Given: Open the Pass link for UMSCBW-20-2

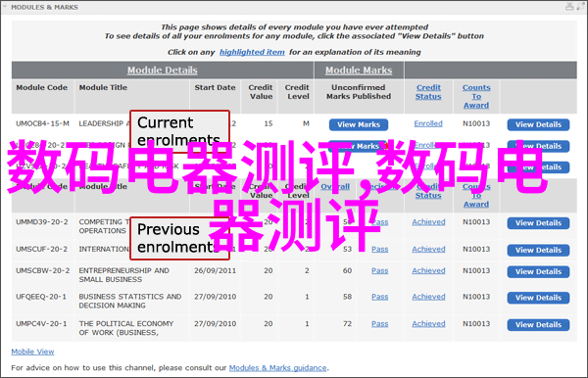Looking at the screenshot, I should click(380, 271).
